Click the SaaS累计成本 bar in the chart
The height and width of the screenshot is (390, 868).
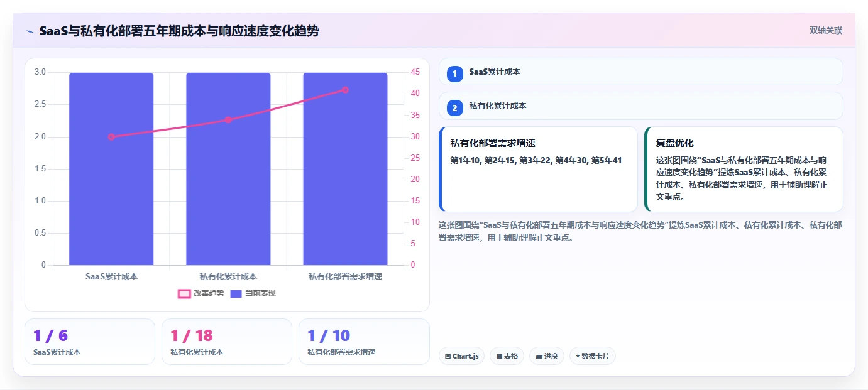111,169
